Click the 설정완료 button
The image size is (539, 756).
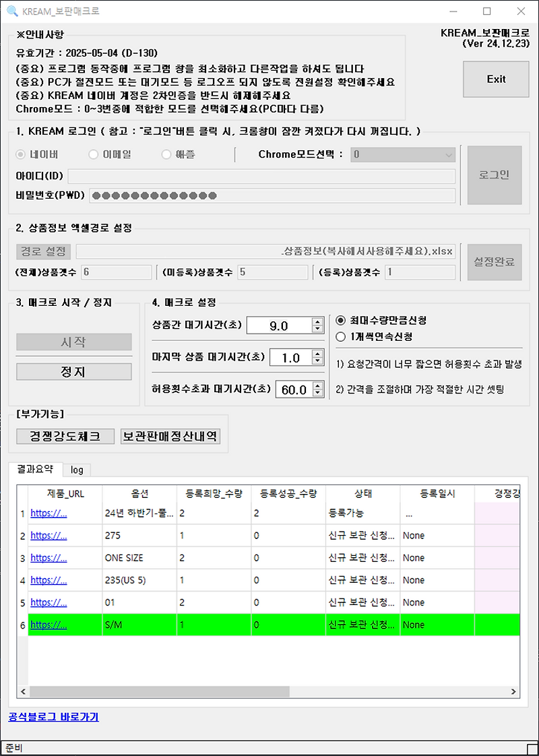(495, 261)
